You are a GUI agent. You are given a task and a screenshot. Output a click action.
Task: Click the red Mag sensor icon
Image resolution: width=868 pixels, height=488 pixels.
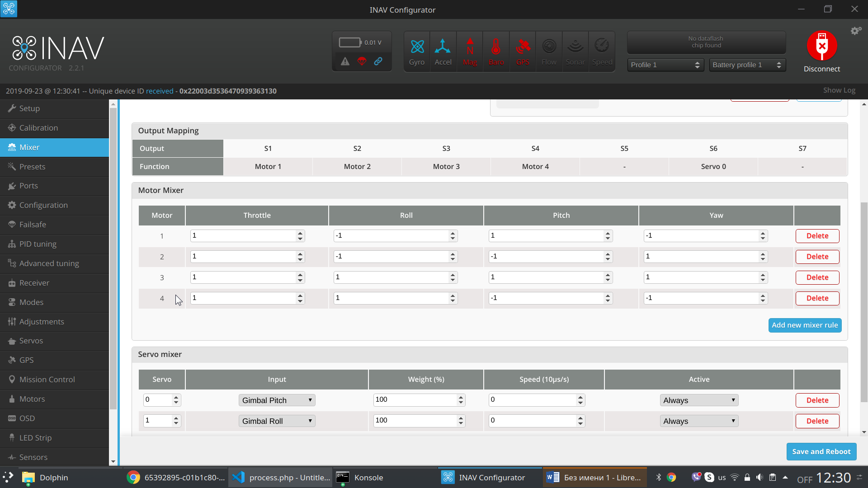coord(469,51)
